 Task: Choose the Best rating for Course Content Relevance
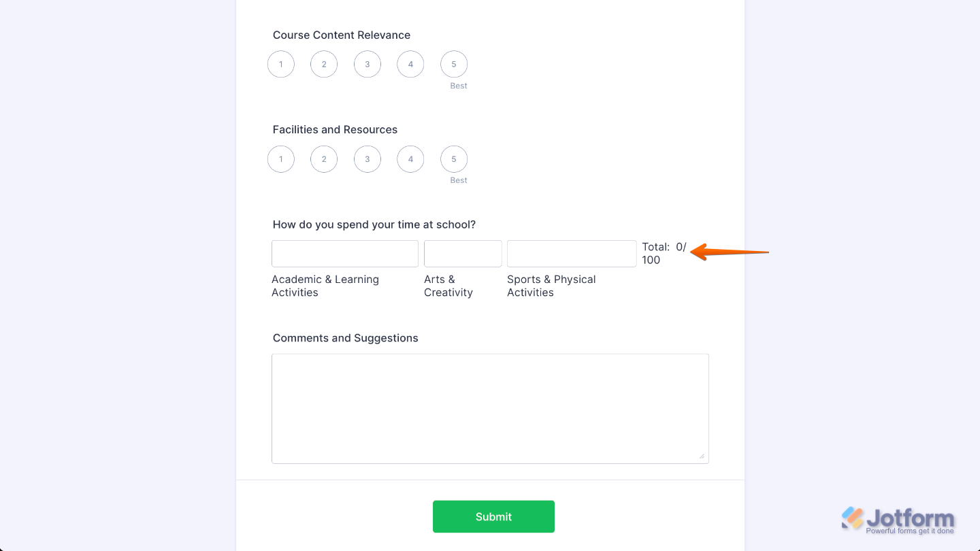(454, 64)
